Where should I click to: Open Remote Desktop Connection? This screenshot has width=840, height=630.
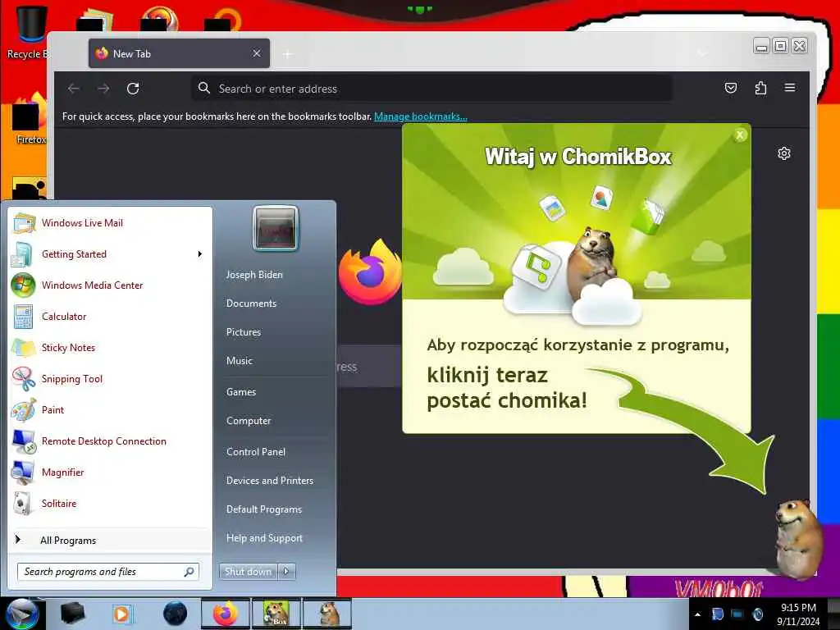pos(104,441)
